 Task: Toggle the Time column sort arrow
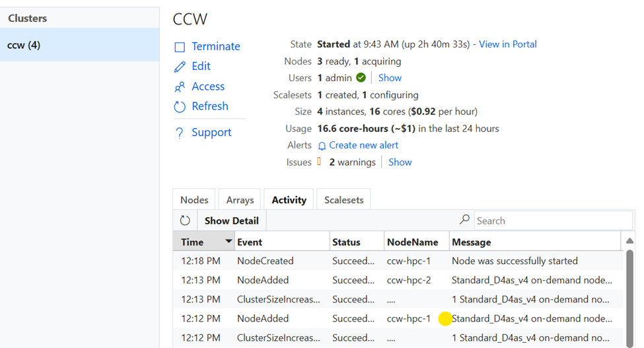[229, 242]
